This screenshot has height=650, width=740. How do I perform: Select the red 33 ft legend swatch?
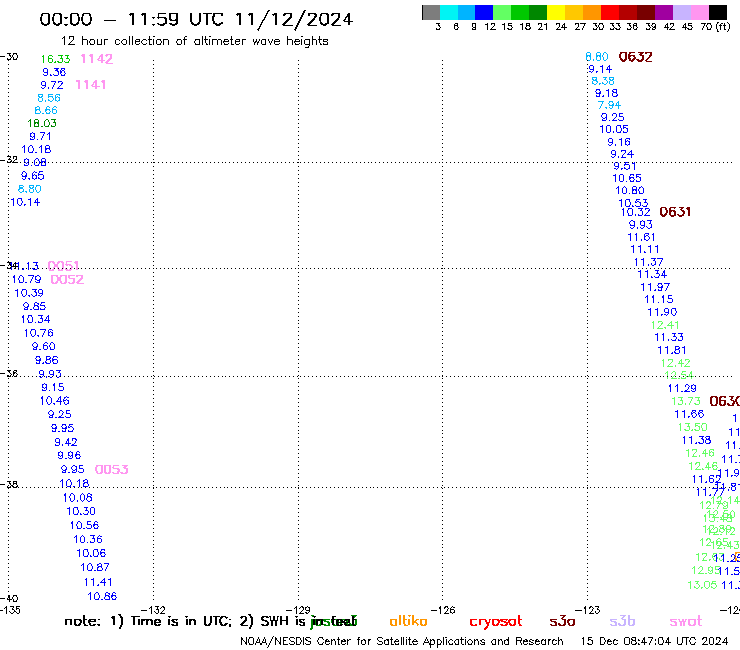coord(610,12)
